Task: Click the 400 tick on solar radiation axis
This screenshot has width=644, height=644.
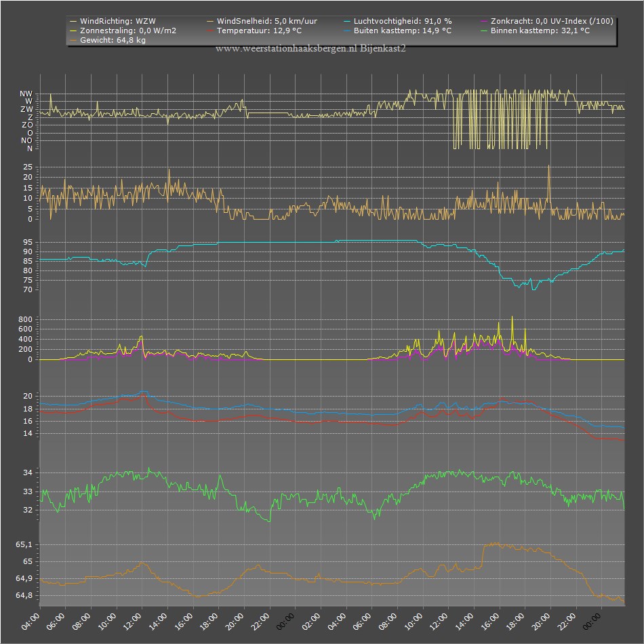Action: [26, 339]
